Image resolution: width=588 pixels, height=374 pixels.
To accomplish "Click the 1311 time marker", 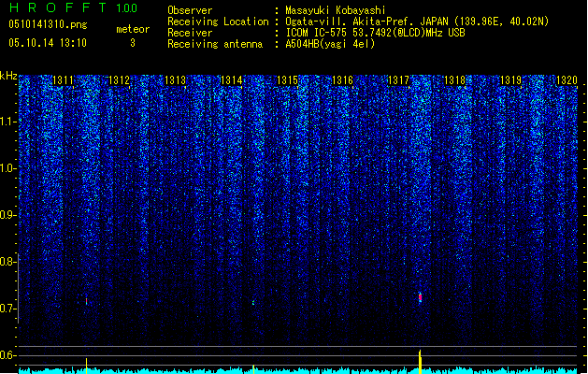I will click(63, 79).
